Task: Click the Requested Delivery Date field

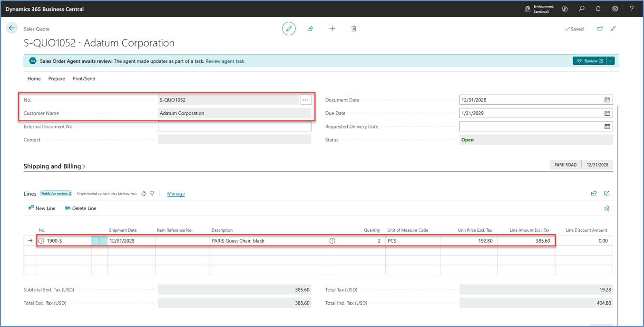Action: 536,127
